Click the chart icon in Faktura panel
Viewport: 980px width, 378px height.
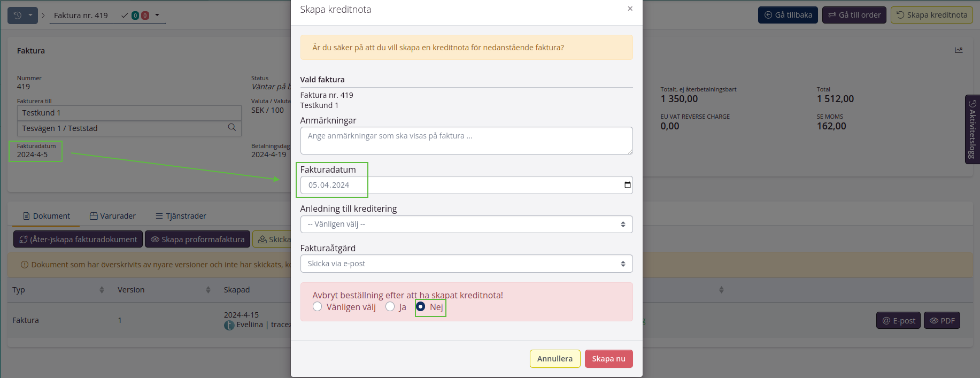click(x=959, y=50)
